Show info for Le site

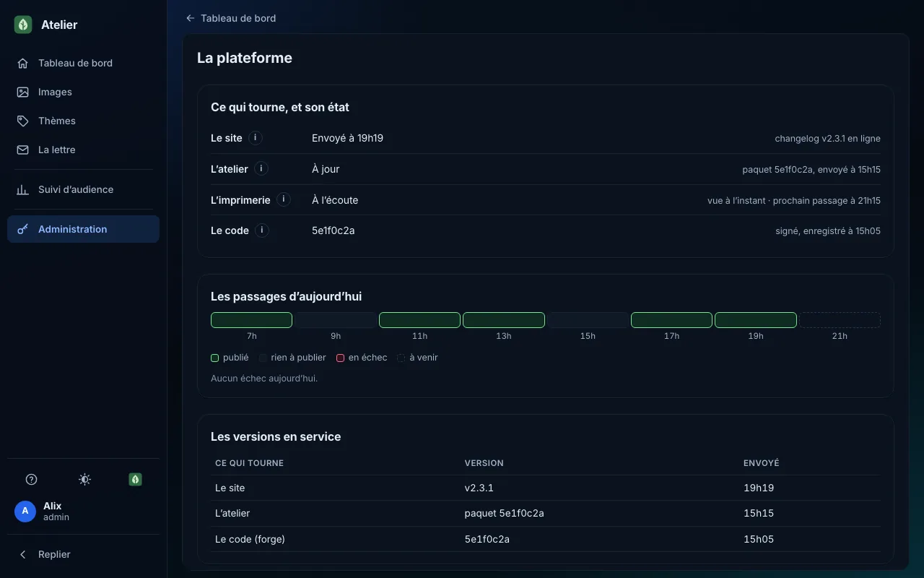tap(256, 138)
